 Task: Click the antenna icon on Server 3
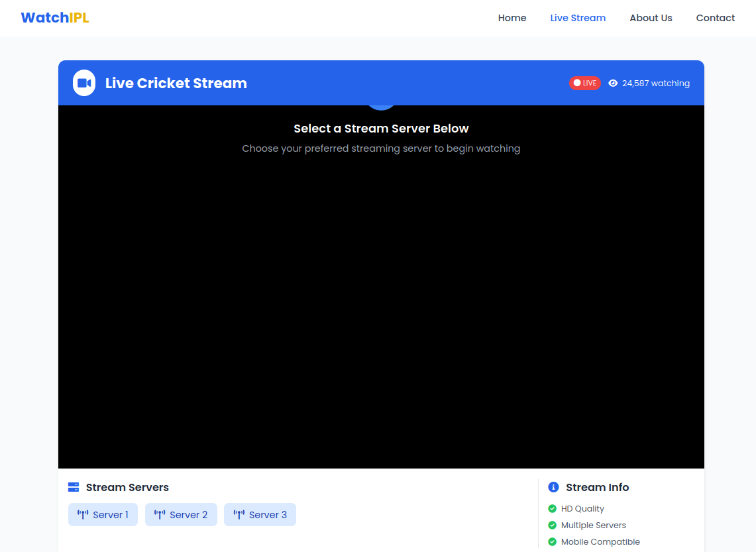click(239, 515)
